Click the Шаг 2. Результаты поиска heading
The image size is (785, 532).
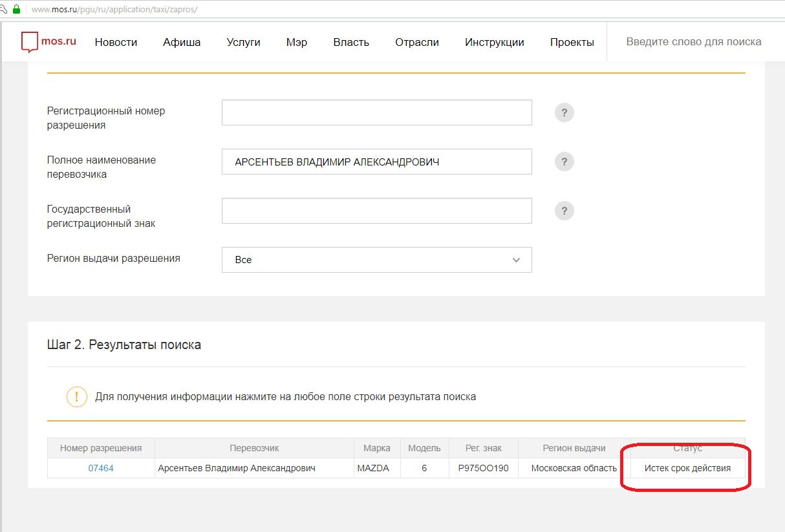(124, 345)
